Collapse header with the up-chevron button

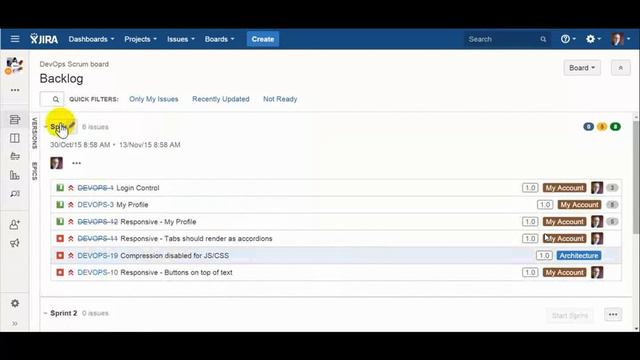pyautogui.click(x=620, y=68)
